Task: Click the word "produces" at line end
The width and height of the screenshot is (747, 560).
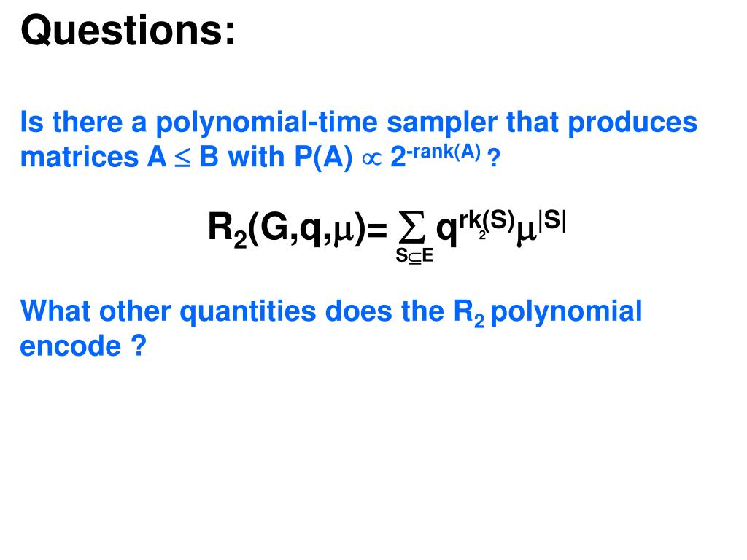Action: [x=632, y=122]
